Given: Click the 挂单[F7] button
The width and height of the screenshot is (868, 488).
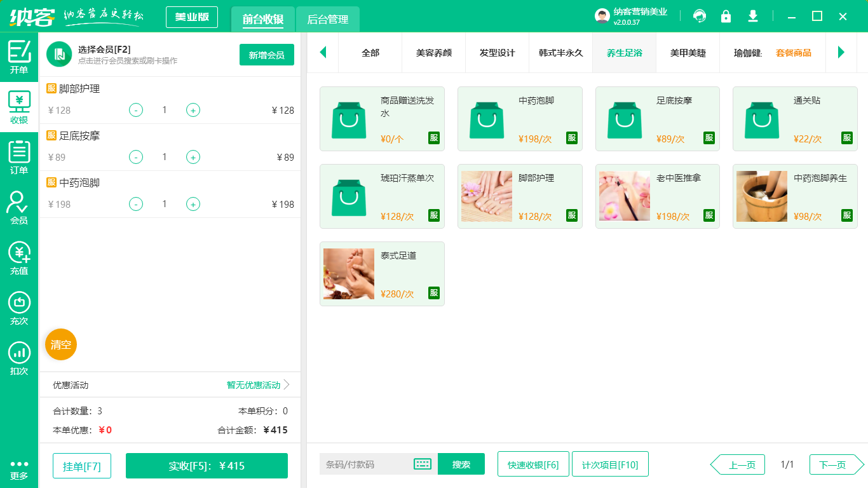Looking at the screenshot, I should pos(82,466).
